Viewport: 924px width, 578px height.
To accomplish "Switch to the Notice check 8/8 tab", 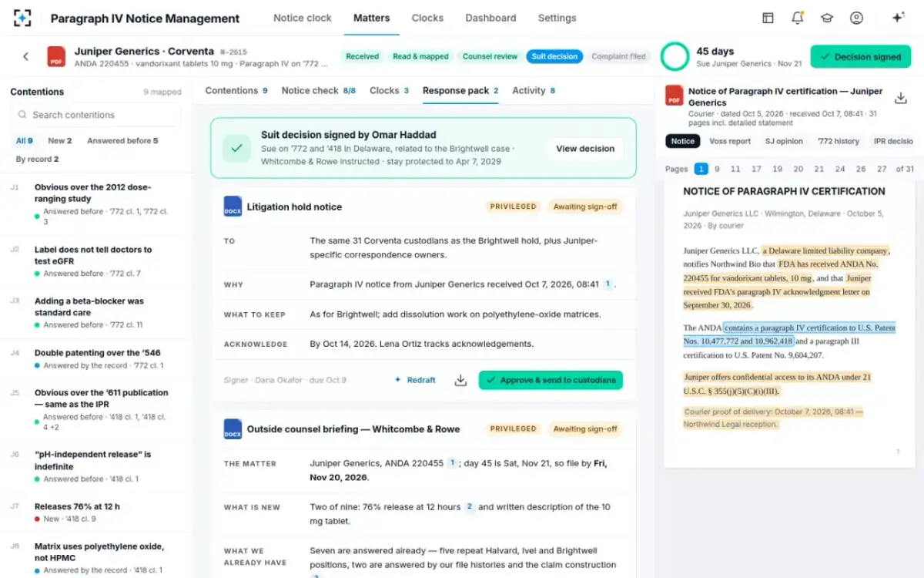I will (x=319, y=90).
